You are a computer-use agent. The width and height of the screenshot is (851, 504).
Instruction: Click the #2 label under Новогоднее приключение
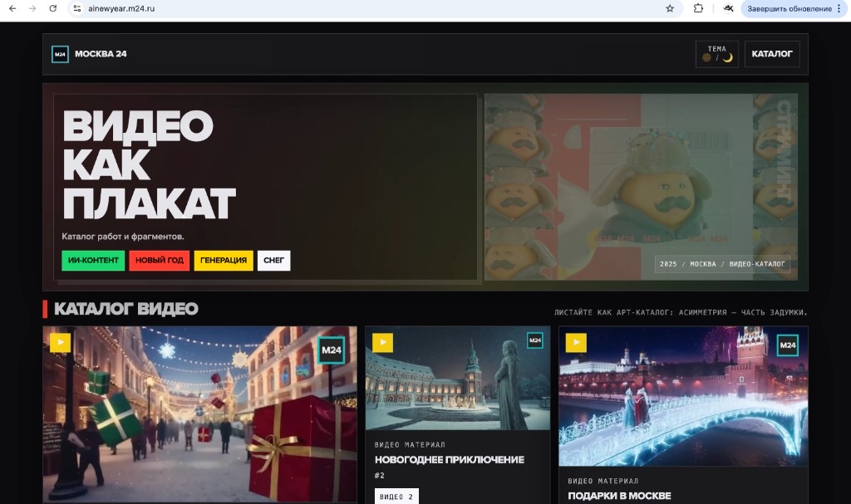379,476
